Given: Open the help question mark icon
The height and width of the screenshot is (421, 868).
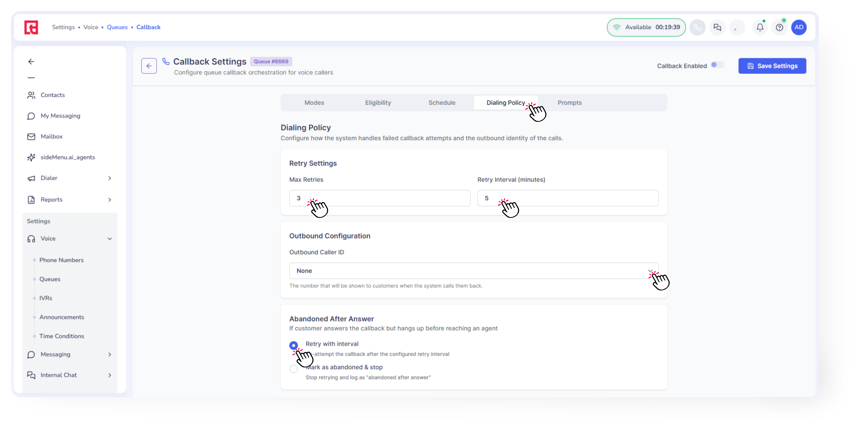Looking at the screenshot, I should coord(779,27).
